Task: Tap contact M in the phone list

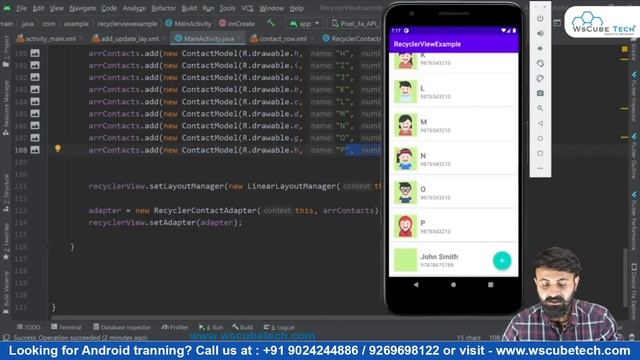Action: click(x=453, y=125)
